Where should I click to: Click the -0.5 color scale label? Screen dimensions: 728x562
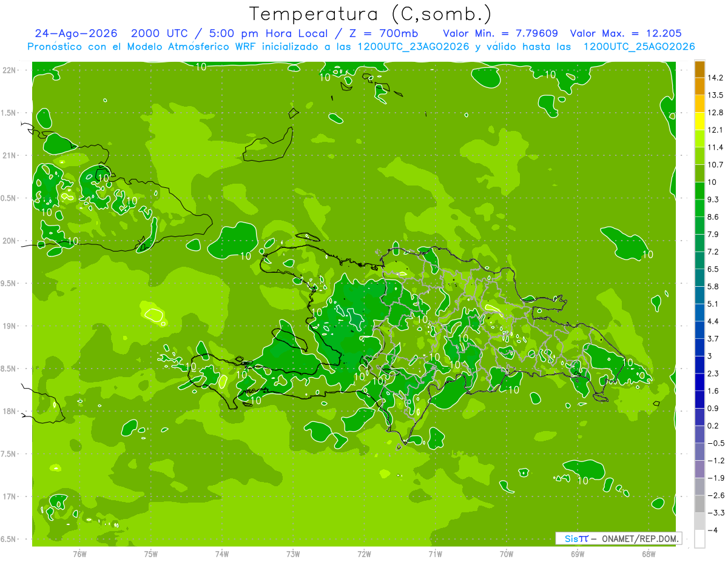[x=716, y=443]
